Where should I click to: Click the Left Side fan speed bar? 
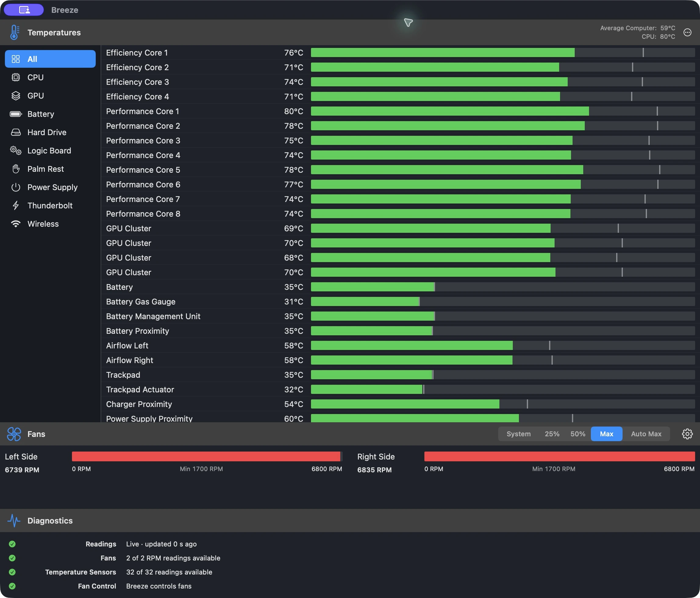click(207, 456)
